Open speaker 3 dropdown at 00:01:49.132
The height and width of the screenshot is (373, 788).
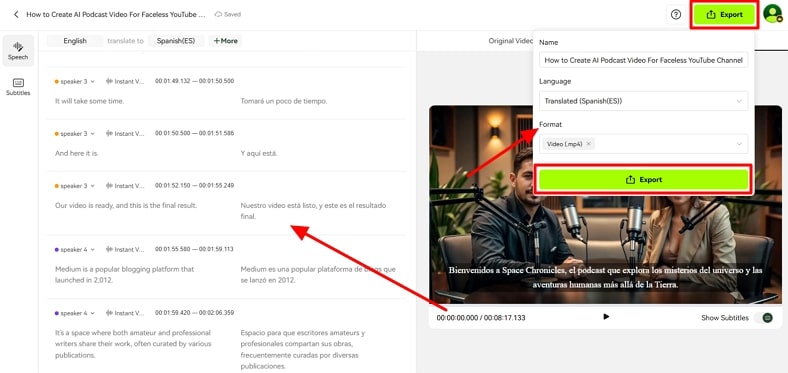tap(74, 81)
